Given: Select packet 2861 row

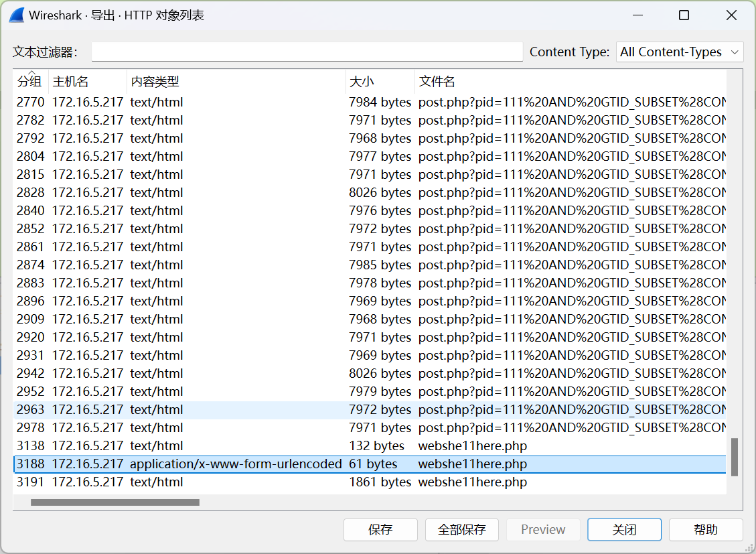Looking at the screenshot, I should [370, 247].
